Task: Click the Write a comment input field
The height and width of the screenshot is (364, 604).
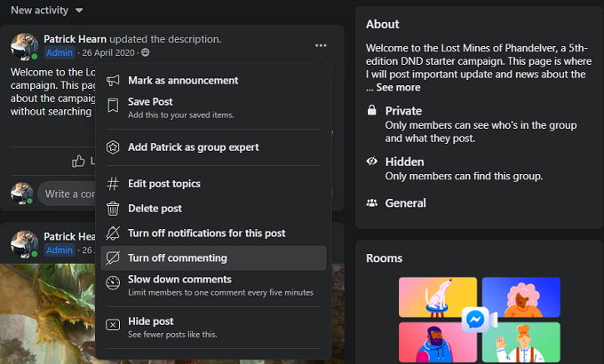Action: tap(69, 194)
